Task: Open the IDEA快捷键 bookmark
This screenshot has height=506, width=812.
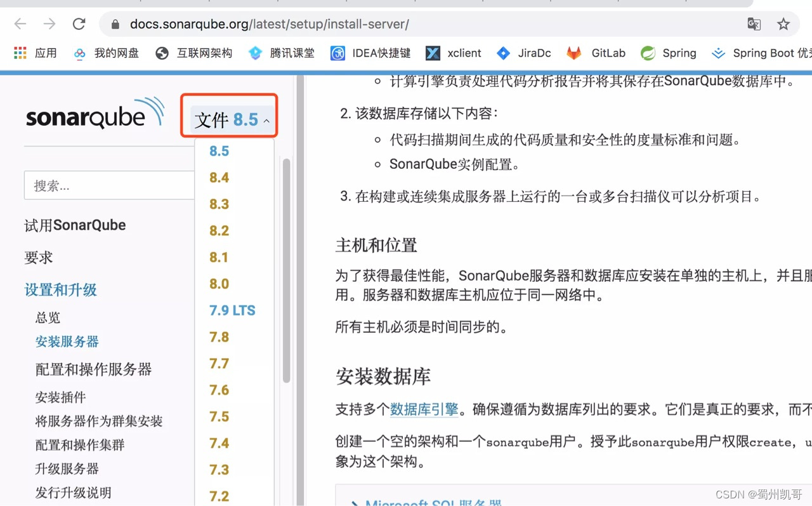Action: tap(370, 53)
